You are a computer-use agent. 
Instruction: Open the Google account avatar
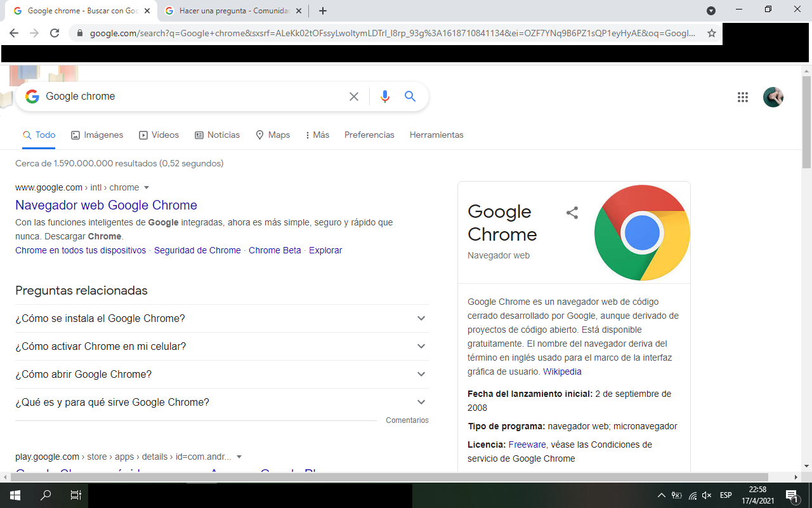[773, 97]
